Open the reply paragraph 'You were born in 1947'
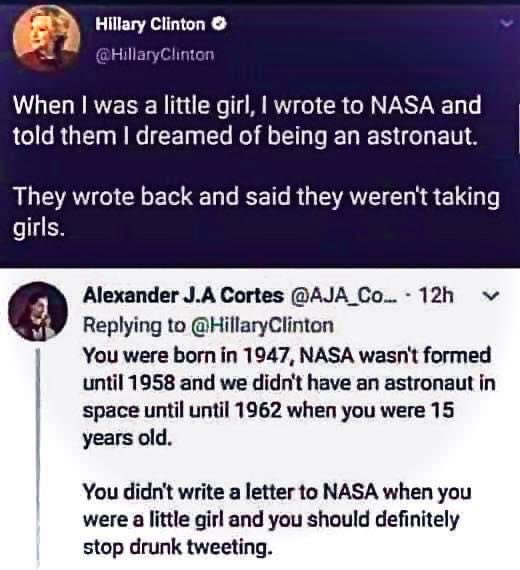520x570 pixels. 289,397
